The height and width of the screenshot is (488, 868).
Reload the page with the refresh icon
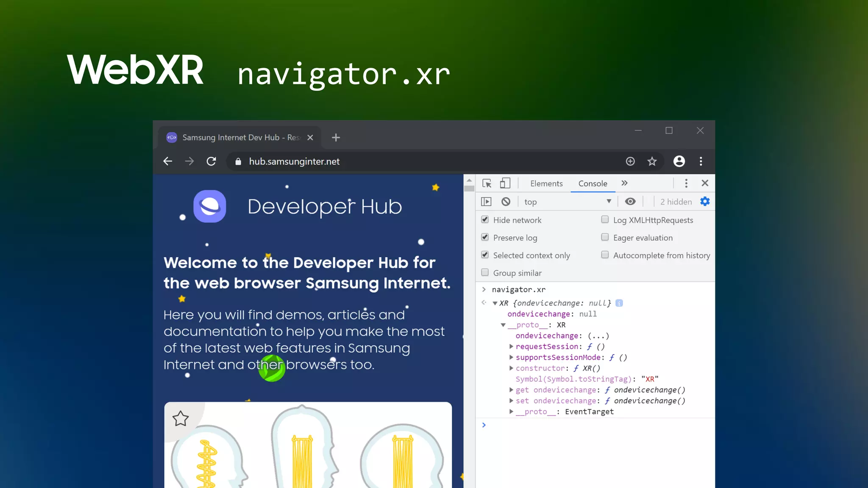point(211,161)
